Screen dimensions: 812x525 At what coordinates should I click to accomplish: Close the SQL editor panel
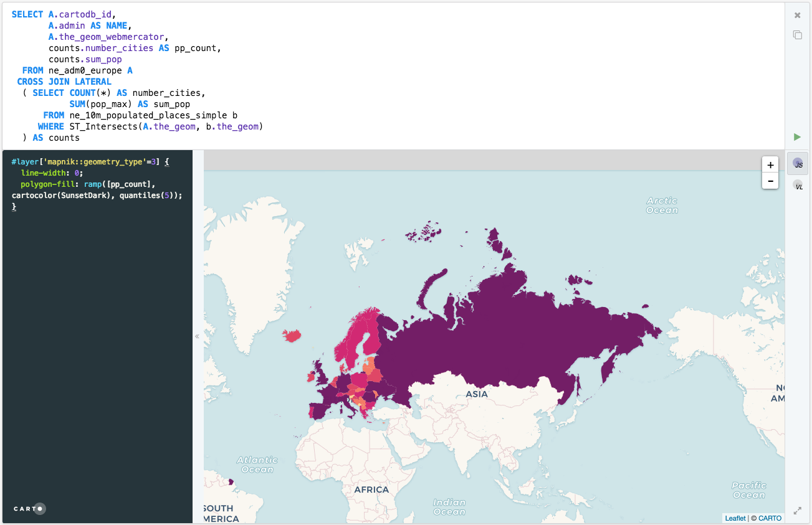click(797, 15)
